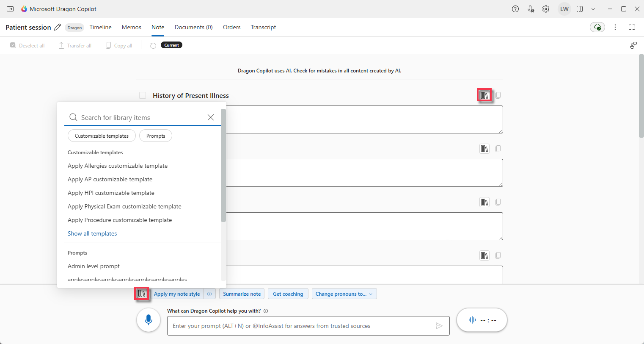Image resolution: width=644 pixels, height=344 pixels.
Task: Toggle the navigation sidebar icon beside the app logo
Action: [10, 9]
